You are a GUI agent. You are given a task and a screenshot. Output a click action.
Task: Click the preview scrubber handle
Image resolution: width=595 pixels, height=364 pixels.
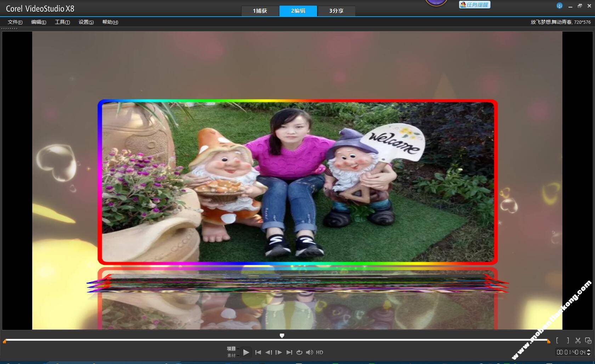click(x=282, y=335)
